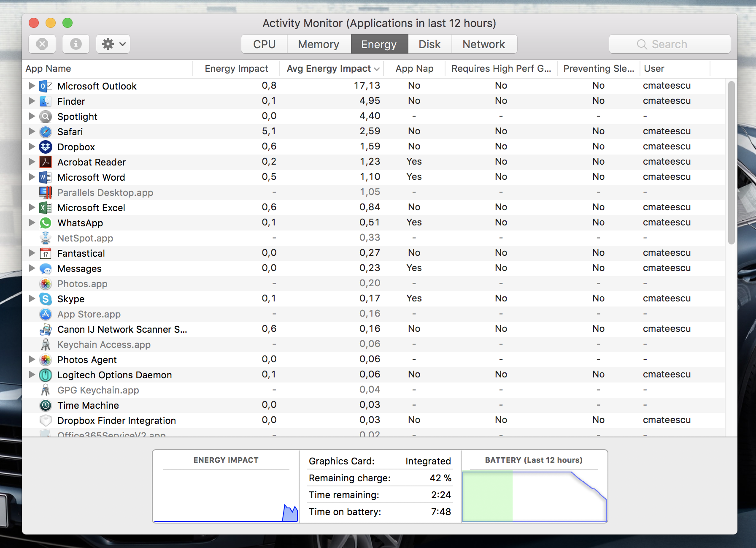Image resolution: width=756 pixels, height=548 pixels.
Task: Switch to the Memory tab
Action: click(x=319, y=44)
